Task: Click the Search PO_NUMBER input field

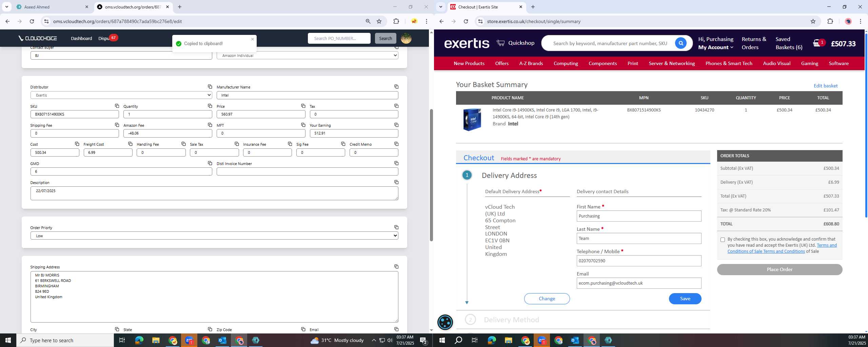Action: pos(339,38)
